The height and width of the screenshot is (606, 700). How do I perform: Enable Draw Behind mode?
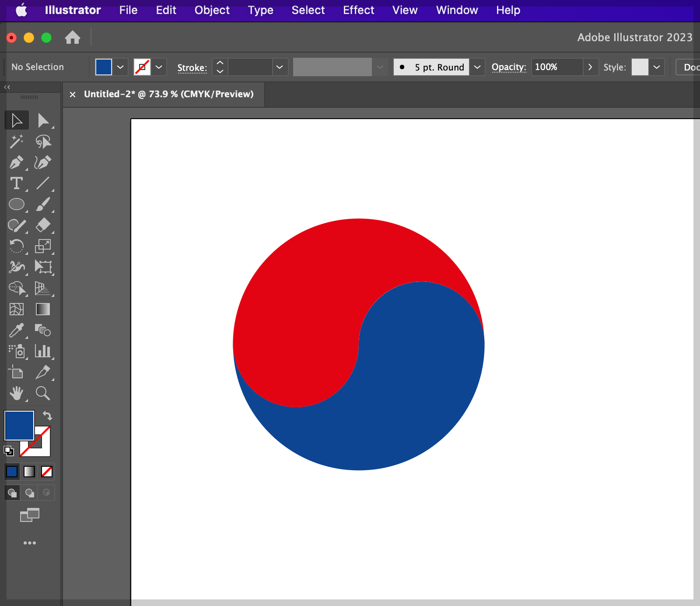[29, 493]
